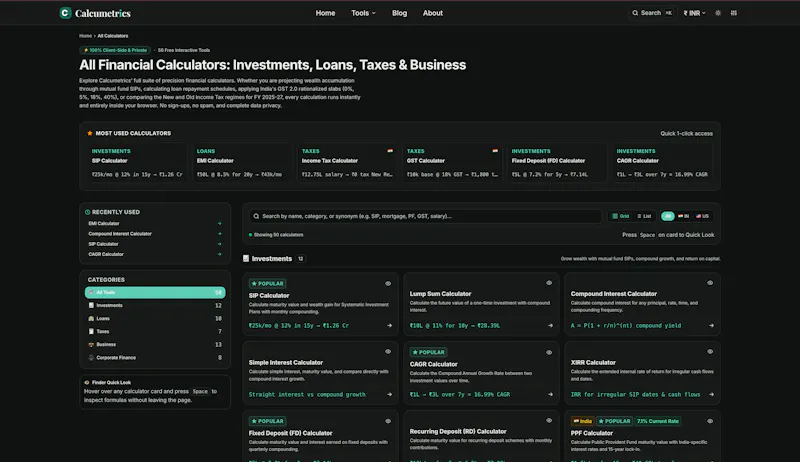
Task: Filter calculators by US region
Action: pyautogui.click(x=703, y=216)
